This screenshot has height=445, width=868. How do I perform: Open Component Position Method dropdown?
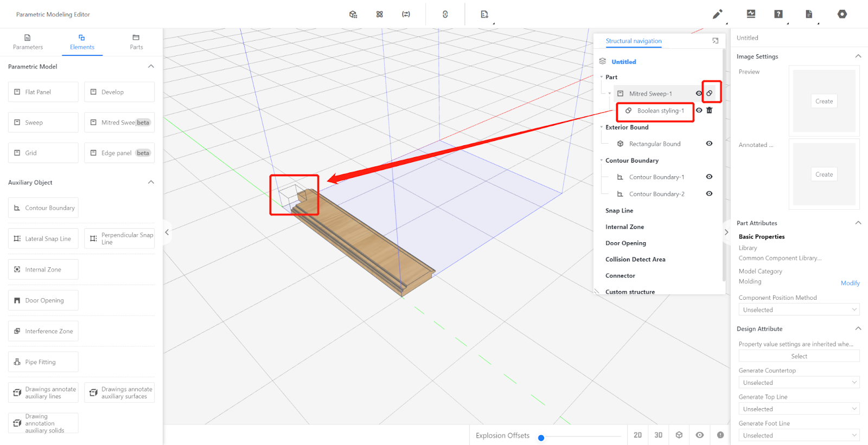[799, 310]
